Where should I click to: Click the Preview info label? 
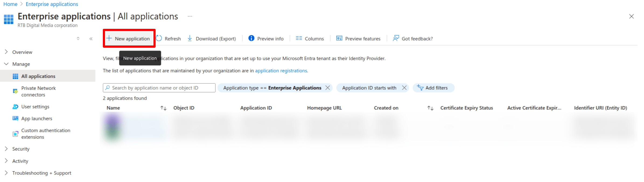(270, 38)
